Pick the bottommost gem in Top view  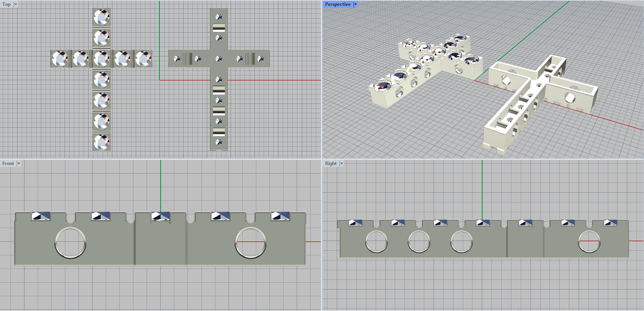[101, 142]
